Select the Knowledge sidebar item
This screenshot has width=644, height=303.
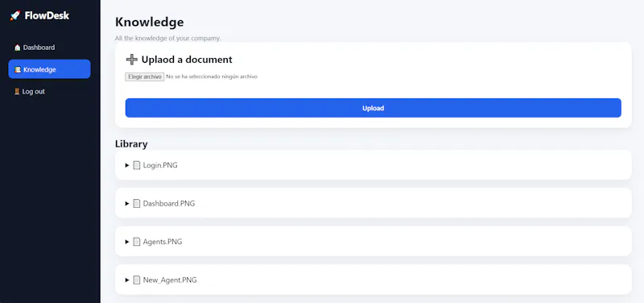pos(49,69)
